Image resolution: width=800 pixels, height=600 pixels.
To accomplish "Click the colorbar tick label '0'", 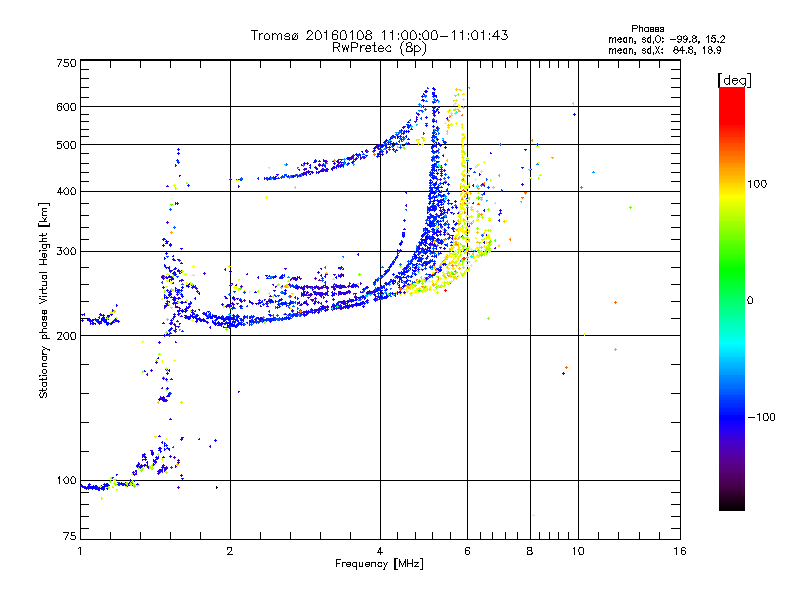I will tap(750, 301).
